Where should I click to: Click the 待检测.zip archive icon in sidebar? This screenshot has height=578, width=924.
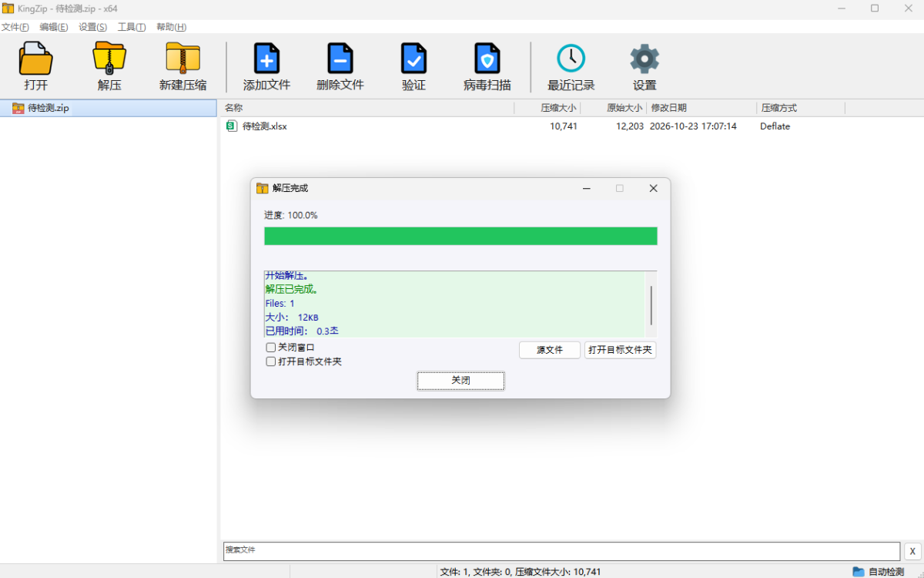coord(18,109)
